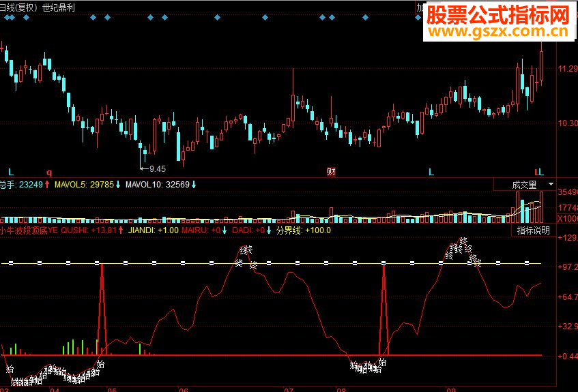Click the 日线(复权) 世纪鼎利 chart title

click(37, 7)
